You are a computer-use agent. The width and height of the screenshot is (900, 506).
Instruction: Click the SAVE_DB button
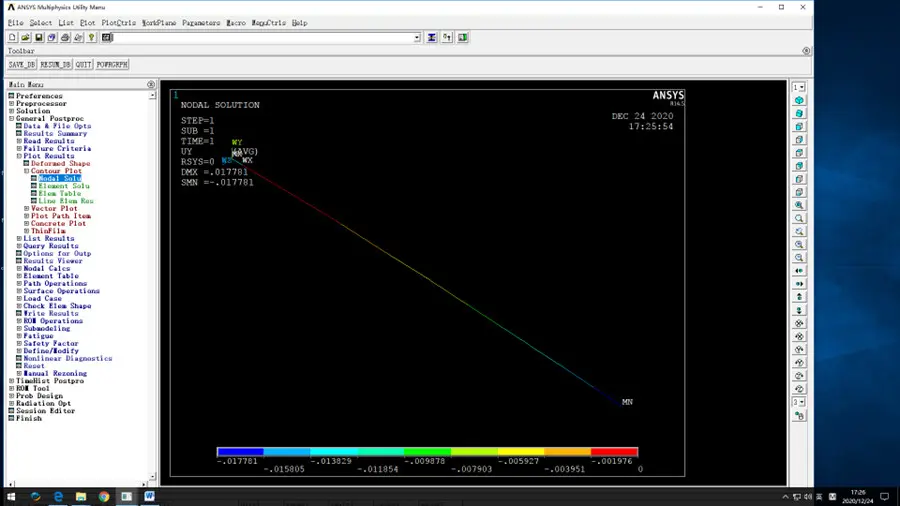tap(22, 65)
